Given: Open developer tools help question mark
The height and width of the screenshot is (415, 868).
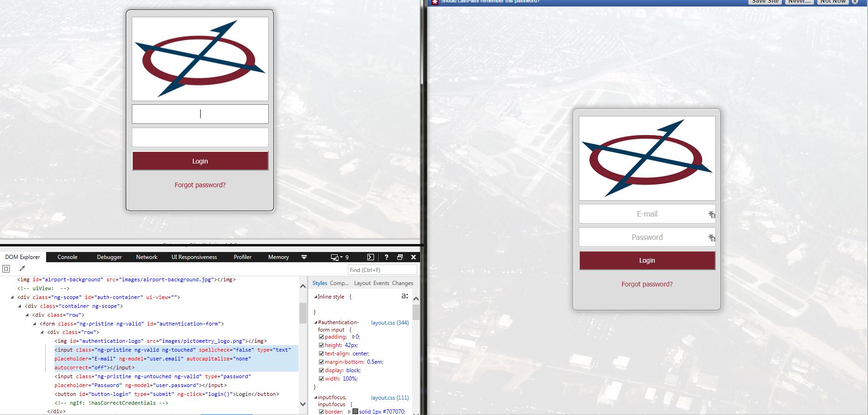Looking at the screenshot, I should pos(386,257).
